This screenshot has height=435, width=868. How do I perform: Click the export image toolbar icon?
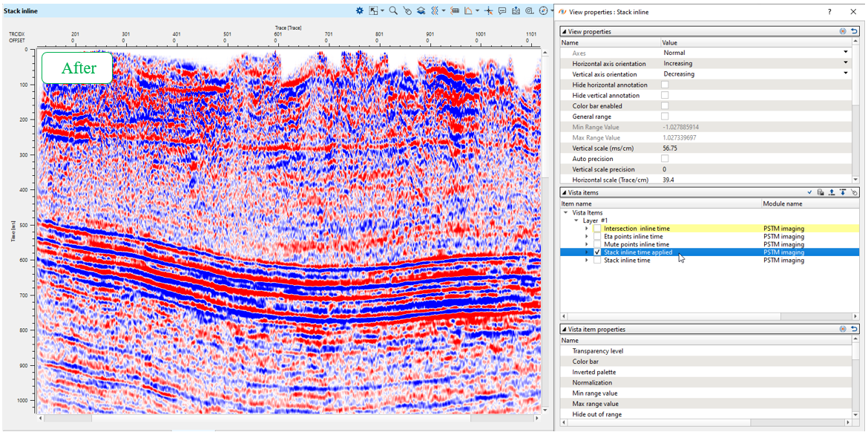516,11
